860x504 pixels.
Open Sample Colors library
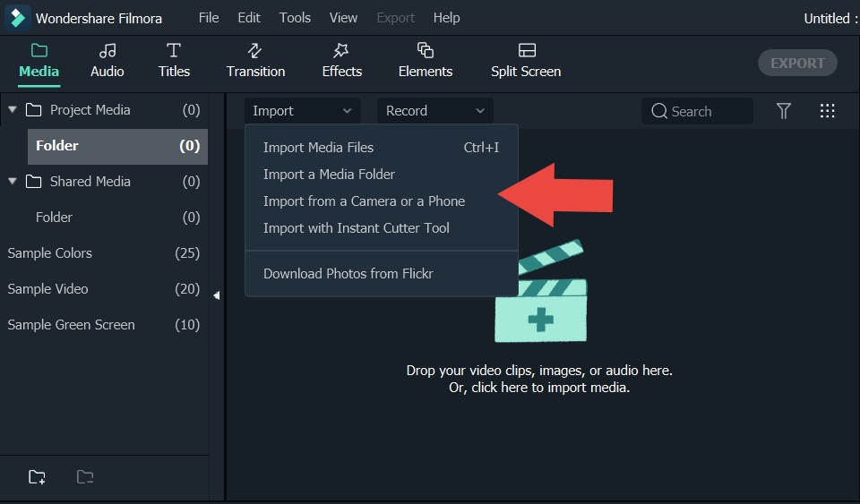coord(104,253)
